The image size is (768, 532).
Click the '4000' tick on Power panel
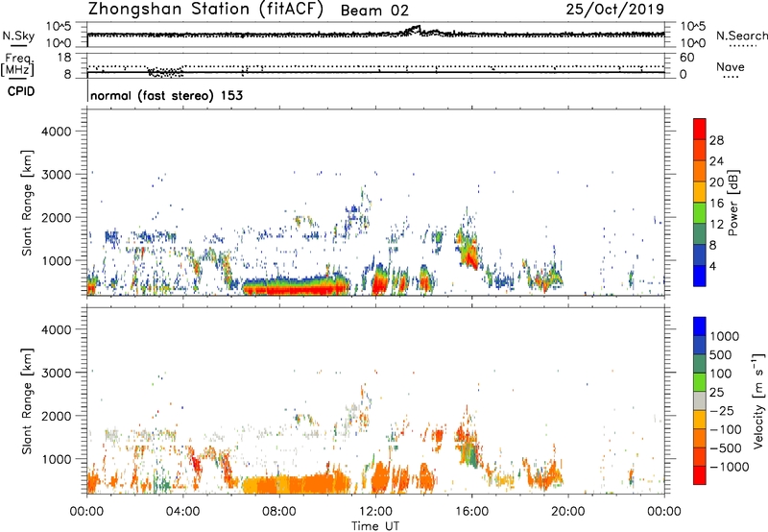click(x=56, y=132)
